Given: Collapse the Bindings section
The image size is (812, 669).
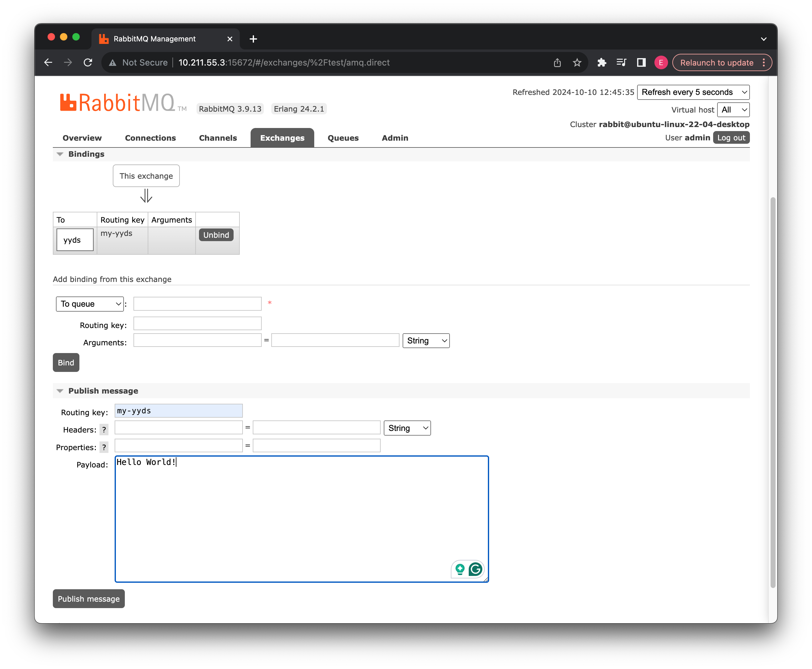Looking at the screenshot, I should tap(86, 154).
